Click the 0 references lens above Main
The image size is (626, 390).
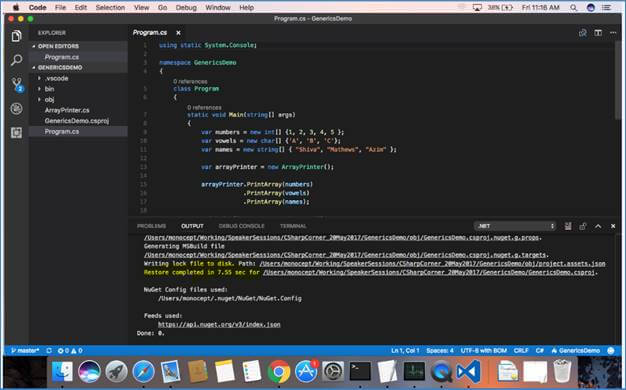point(204,107)
